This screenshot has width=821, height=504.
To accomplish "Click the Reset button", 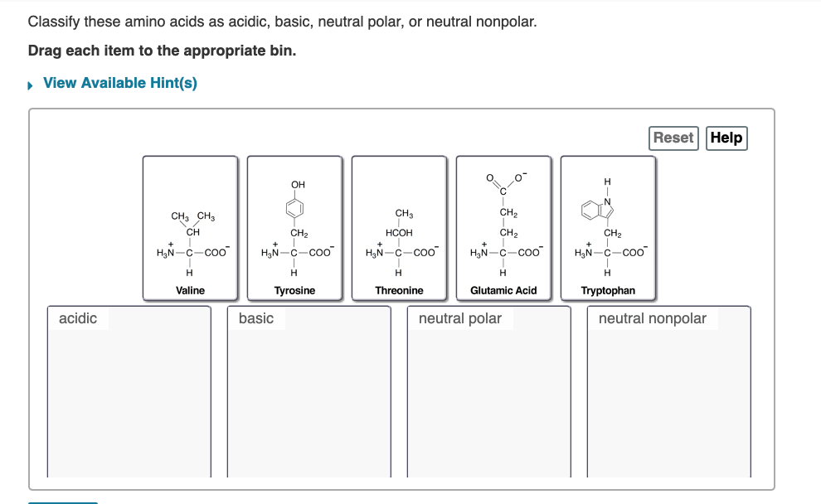I will [673, 138].
